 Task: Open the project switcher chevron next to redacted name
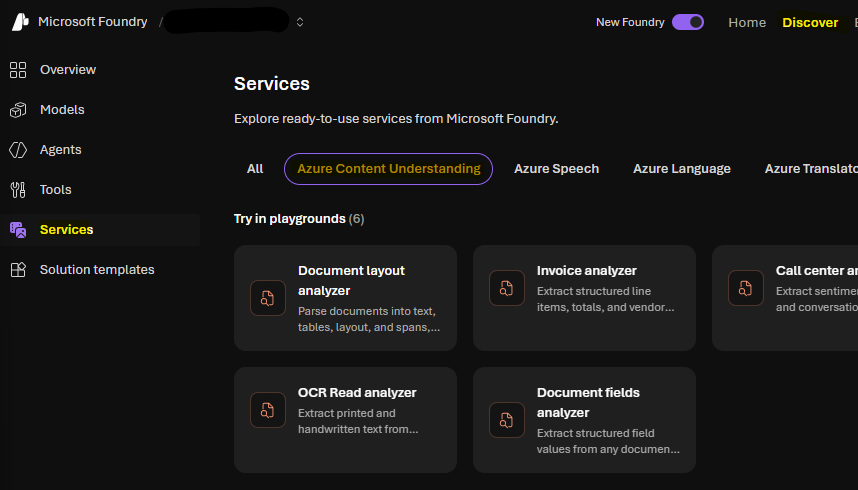(300, 22)
